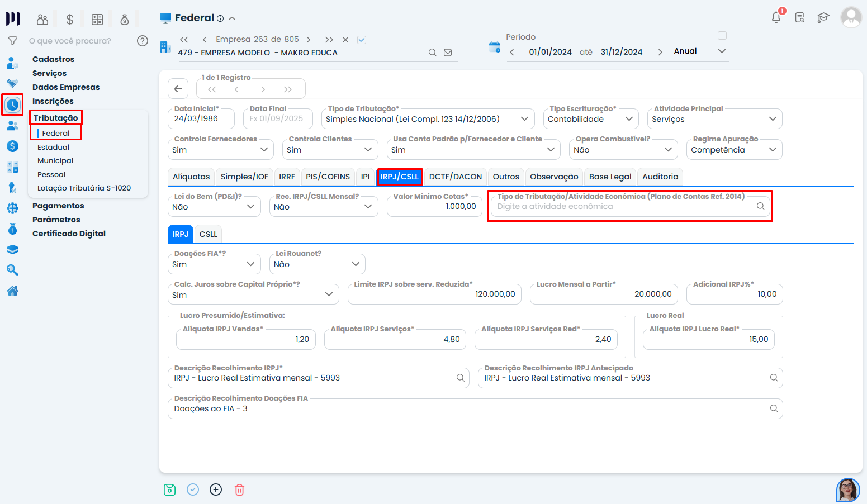This screenshot has height=504, width=867.
Task: Click the graduation cap training icon
Action: click(823, 18)
